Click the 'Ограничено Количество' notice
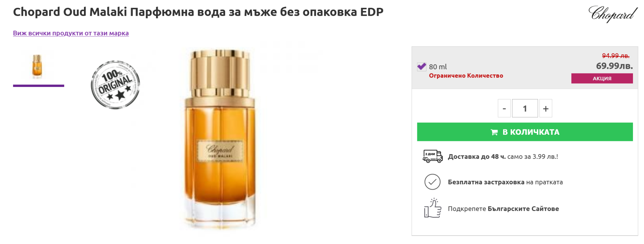 point(466,76)
